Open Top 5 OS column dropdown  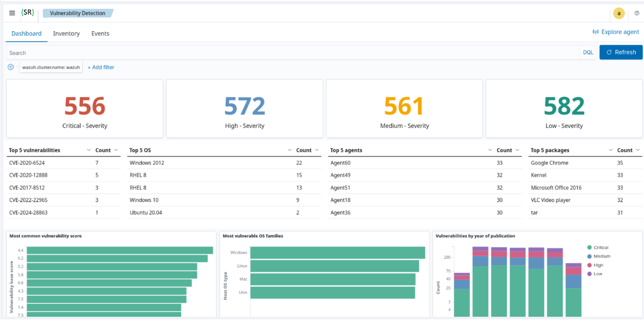(x=290, y=150)
